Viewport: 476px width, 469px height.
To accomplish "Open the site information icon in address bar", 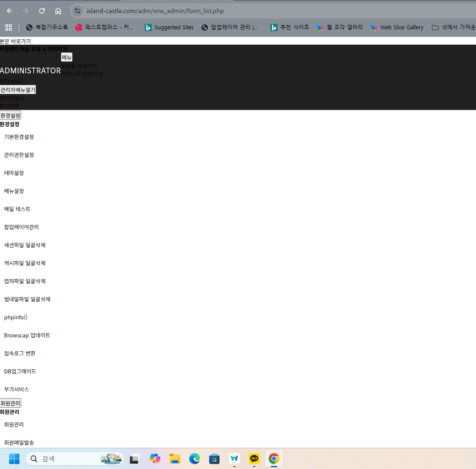I will click(78, 11).
